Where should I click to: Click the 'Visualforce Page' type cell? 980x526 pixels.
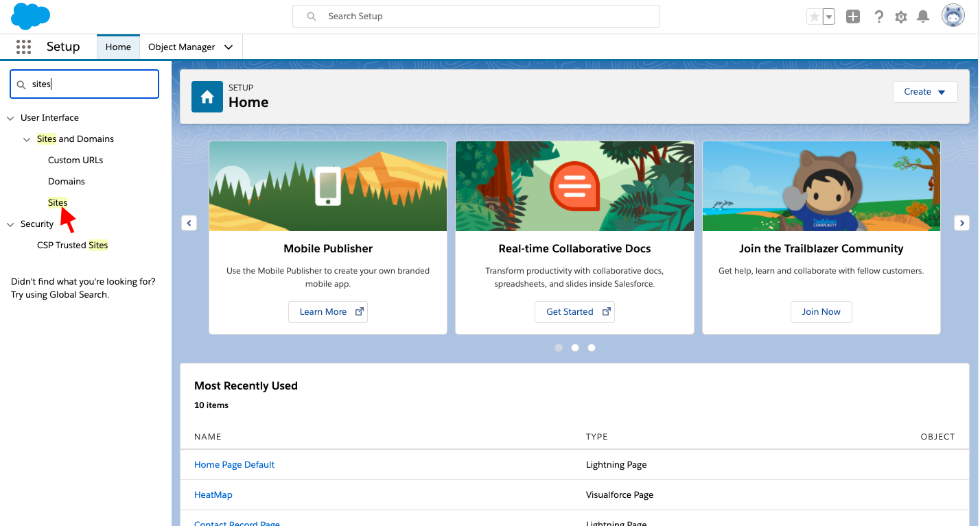pyautogui.click(x=620, y=495)
